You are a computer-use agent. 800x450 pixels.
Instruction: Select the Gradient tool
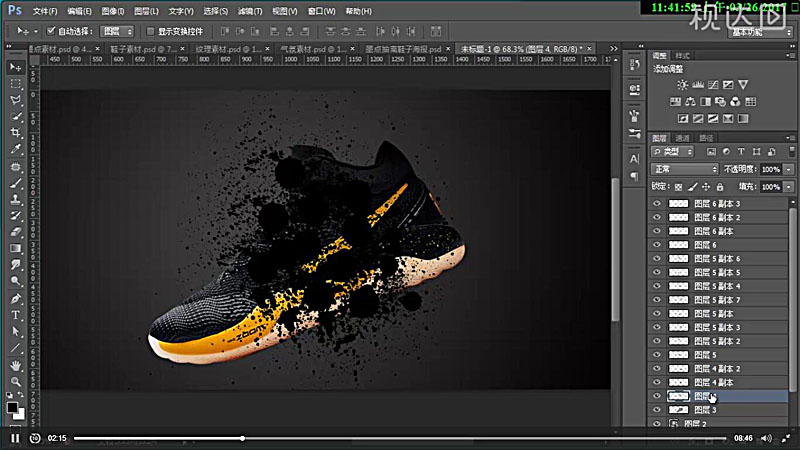pos(15,248)
